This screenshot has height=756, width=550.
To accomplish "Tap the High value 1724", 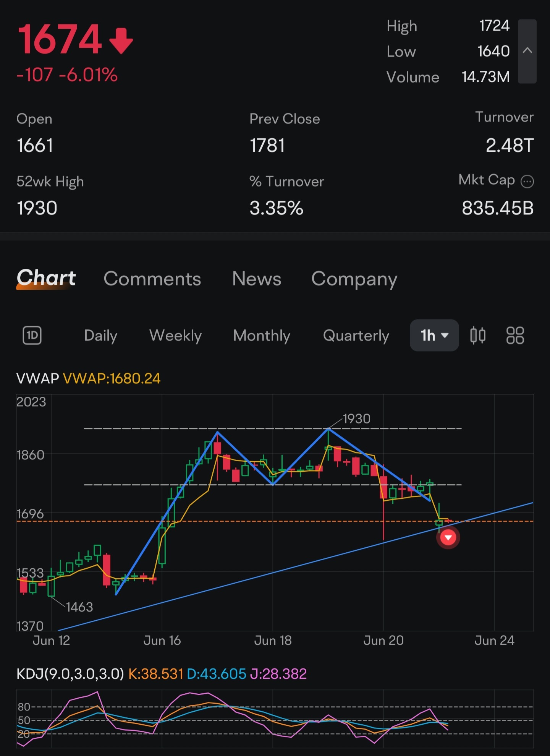I will pyautogui.click(x=494, y=26).
